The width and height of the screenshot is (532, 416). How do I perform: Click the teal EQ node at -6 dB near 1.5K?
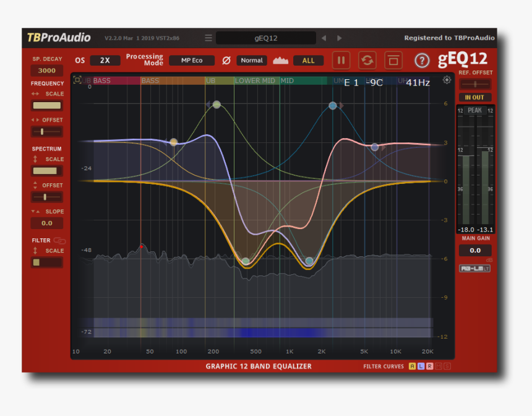point(309,261)
